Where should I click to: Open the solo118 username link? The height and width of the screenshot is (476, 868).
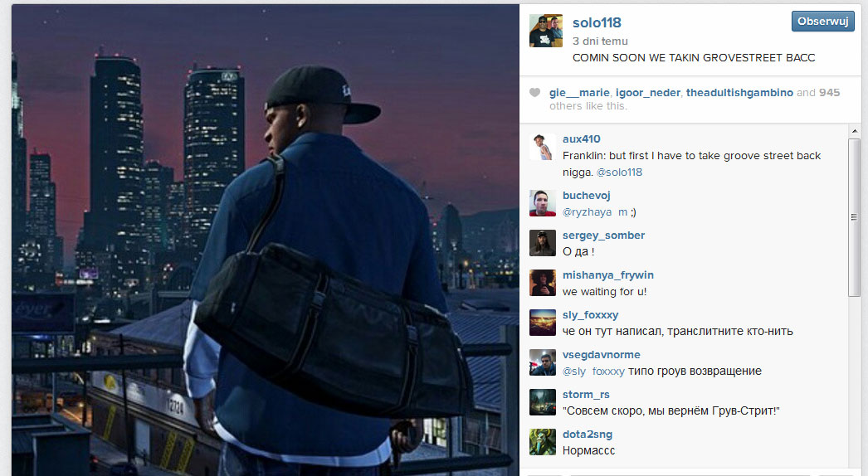597,22
